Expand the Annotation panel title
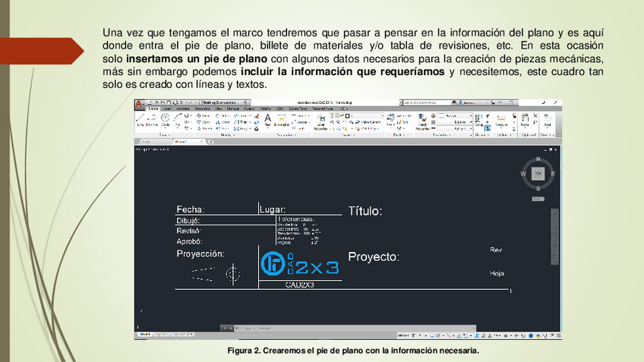This screenshot has width=644, height=362. 286,135
